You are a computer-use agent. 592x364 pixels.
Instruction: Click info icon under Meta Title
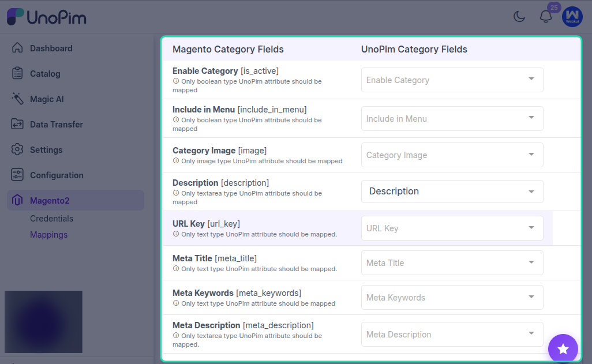coord(176,268)
